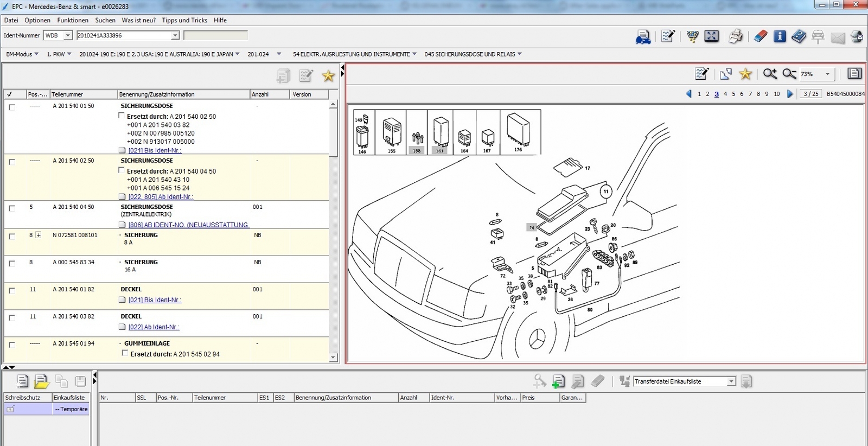The image size is (868, 446).
Task: Check the row for N 072581 008101
Action: (12, 237)
